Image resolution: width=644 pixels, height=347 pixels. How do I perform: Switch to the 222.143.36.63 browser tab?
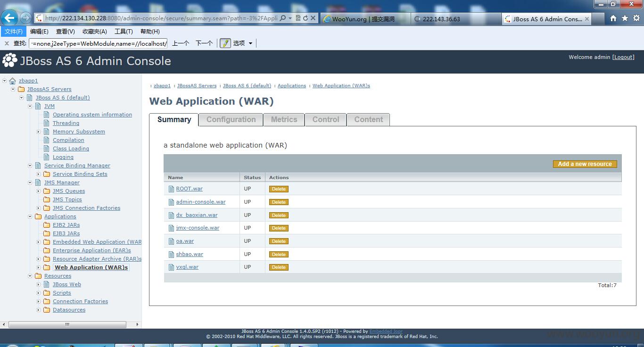pos(456,19)
